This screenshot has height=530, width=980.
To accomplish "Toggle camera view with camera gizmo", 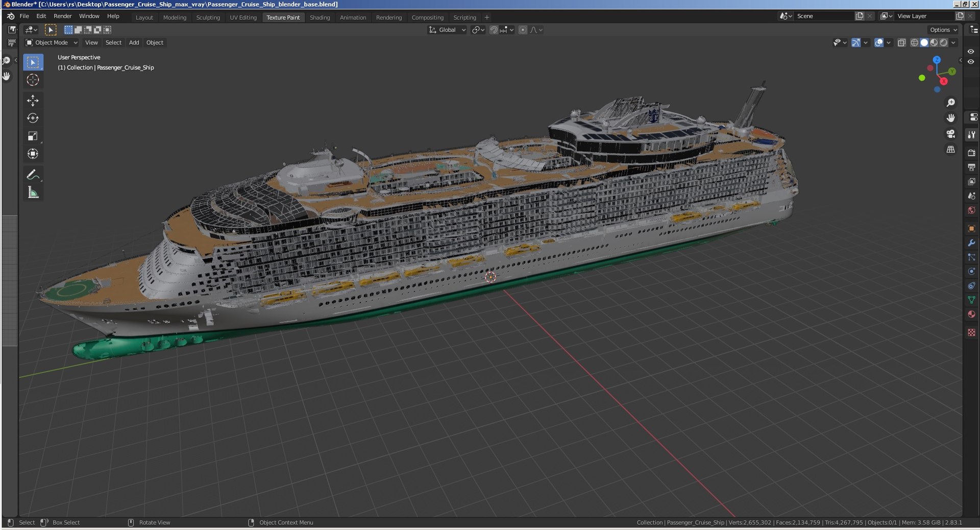I will pyautogui.click(x=950, y=134).
